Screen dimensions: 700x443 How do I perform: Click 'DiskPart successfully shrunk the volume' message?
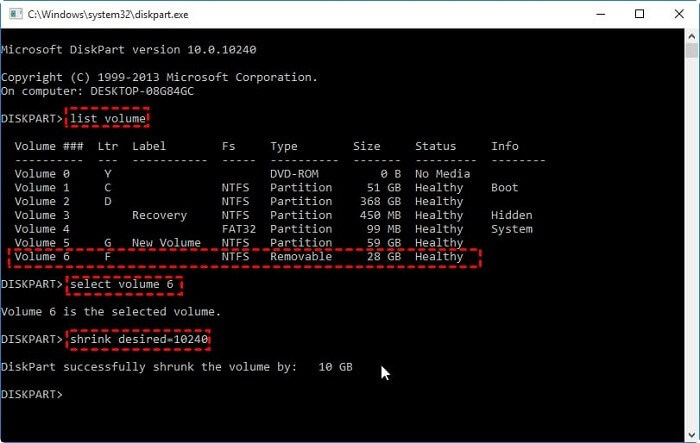(150, 367)
